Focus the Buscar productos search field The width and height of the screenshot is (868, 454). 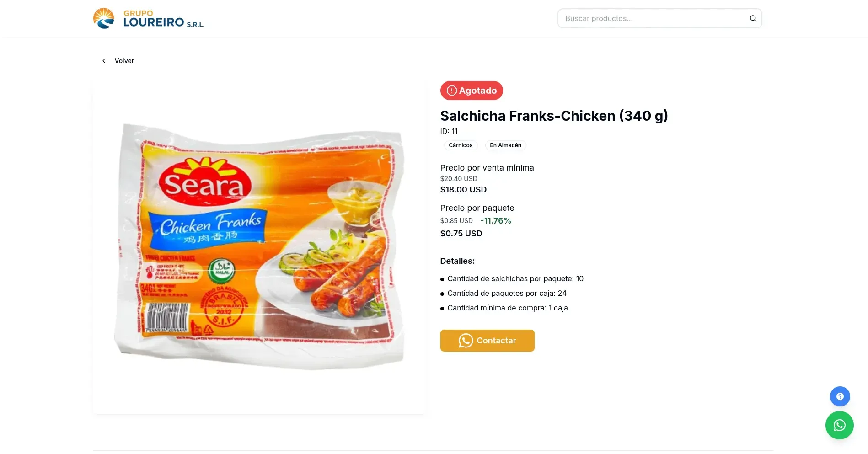point(652,18)
